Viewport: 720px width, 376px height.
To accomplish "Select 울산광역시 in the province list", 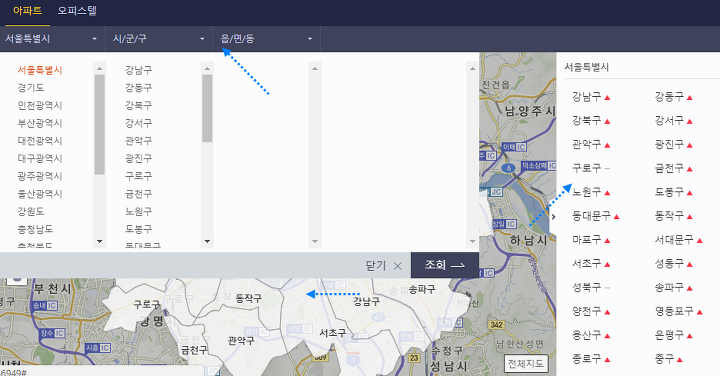I will click(40, 194).
